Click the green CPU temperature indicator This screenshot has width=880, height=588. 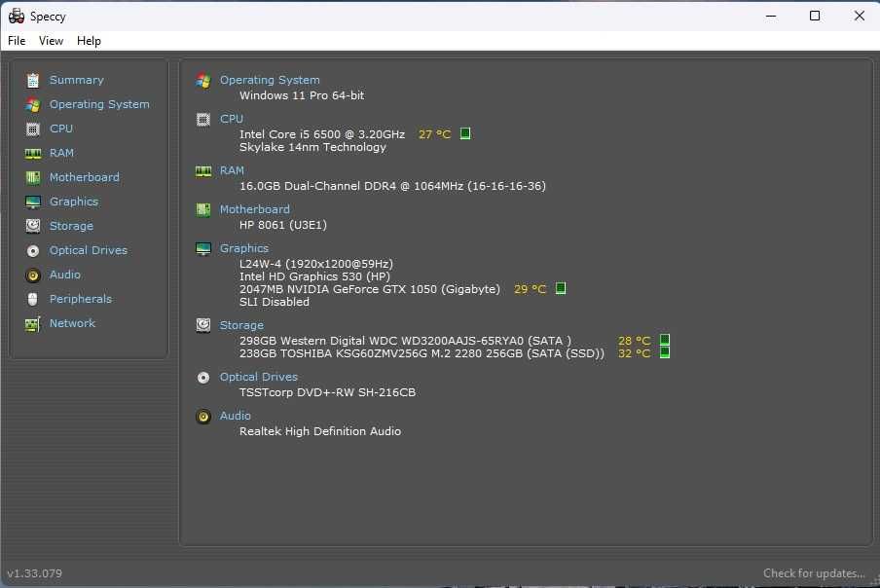(x=465, y=133)
